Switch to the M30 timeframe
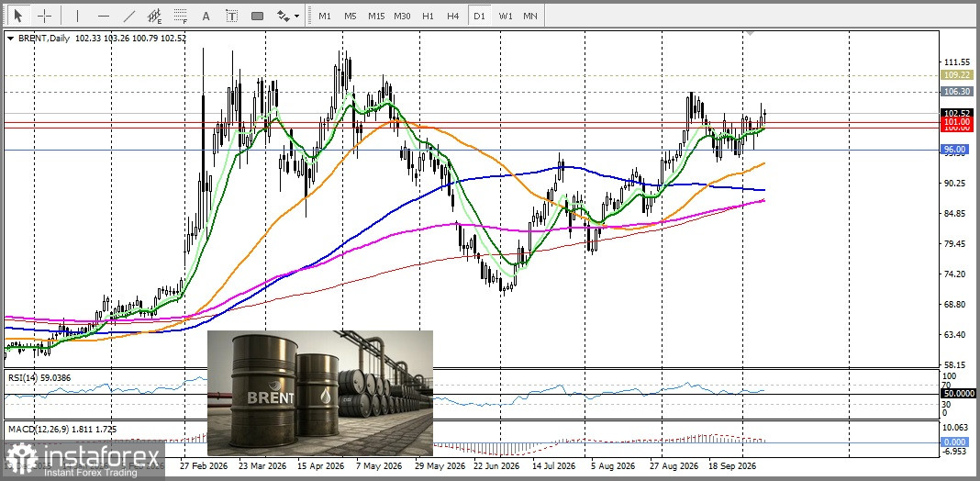 (402, 16)
